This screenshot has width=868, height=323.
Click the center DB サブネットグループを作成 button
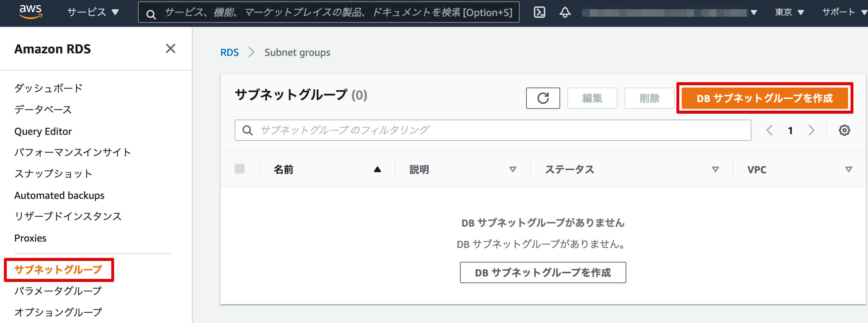click(x=543, y=272)
